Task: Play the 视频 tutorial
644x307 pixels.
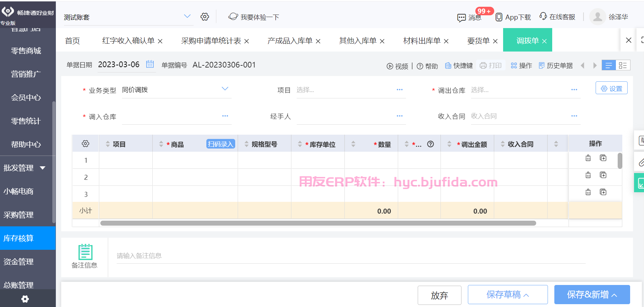Action: pyautogui.click(x=397, y=66)
